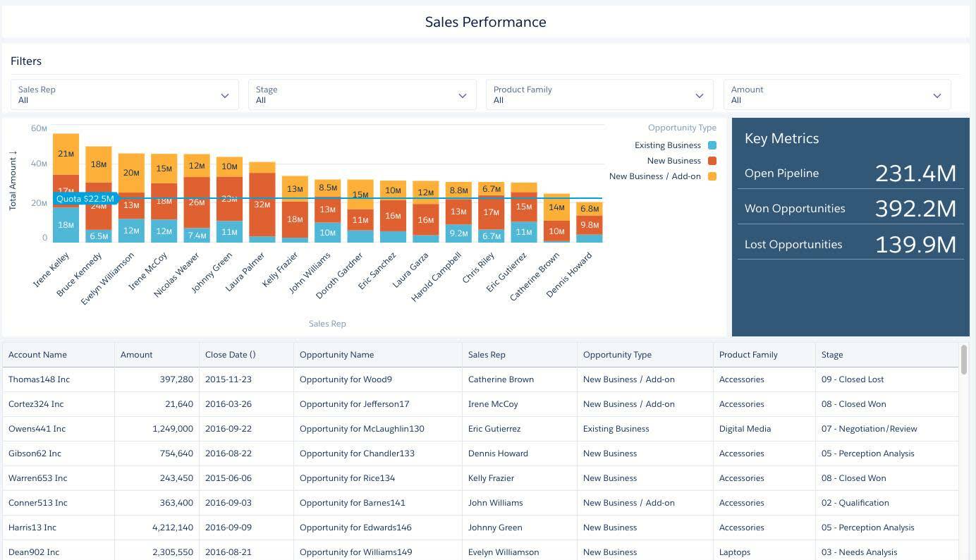Click Opportunity for Chandler133 cell
The width and height of the screenshot is (976, 560).
[378, 454]
